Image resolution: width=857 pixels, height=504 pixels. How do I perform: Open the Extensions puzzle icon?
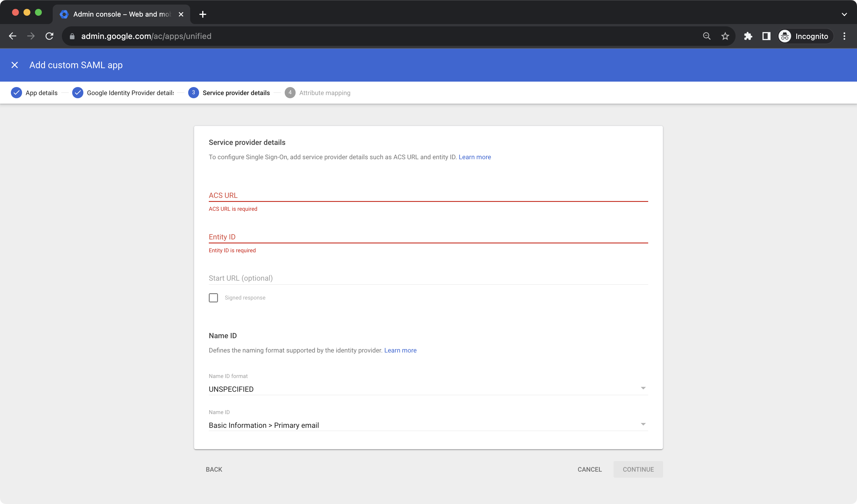[748, 36]
